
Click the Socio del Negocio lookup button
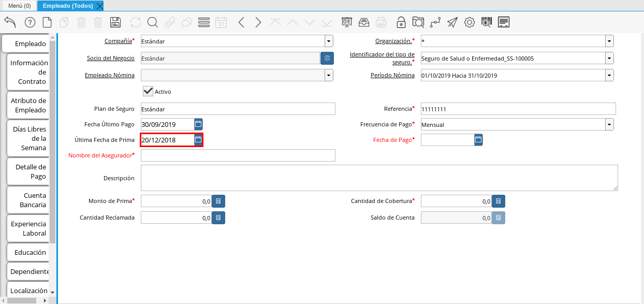pos(327,59)
